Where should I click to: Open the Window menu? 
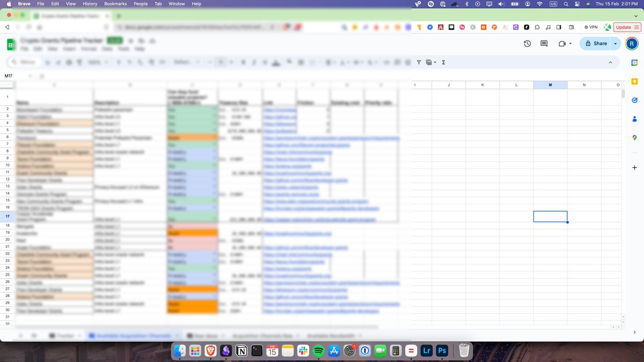(177, 4)
